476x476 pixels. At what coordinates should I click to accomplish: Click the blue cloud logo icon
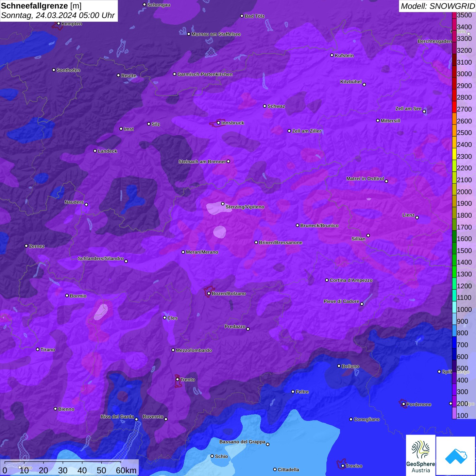(456, 456)
